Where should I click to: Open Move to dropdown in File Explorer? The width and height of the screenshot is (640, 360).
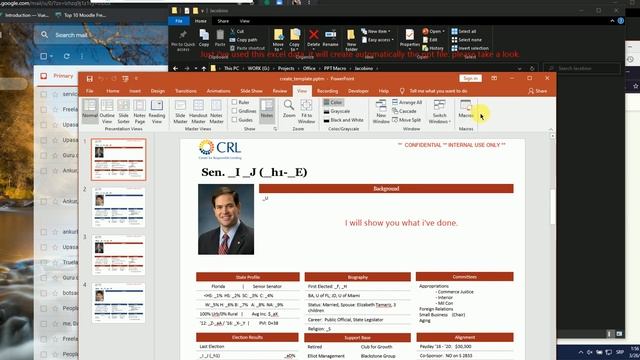coord(278,40)
